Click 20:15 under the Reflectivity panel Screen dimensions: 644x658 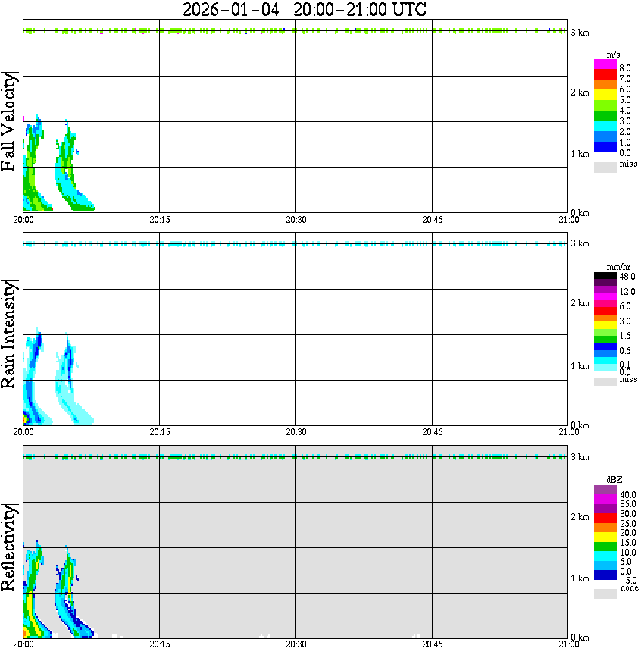coord(160,644)
